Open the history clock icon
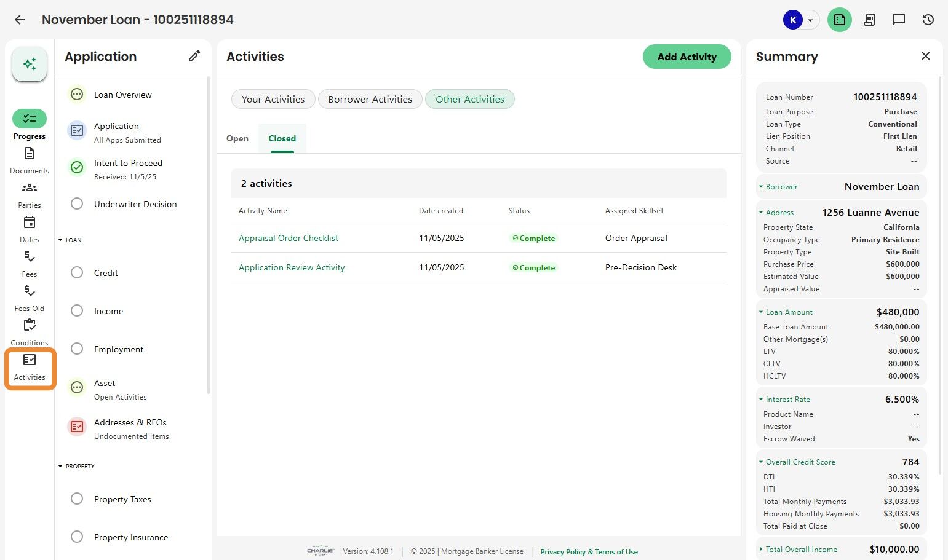The height and width of the screenshot is (560, 948). click(x=928, y=20)
